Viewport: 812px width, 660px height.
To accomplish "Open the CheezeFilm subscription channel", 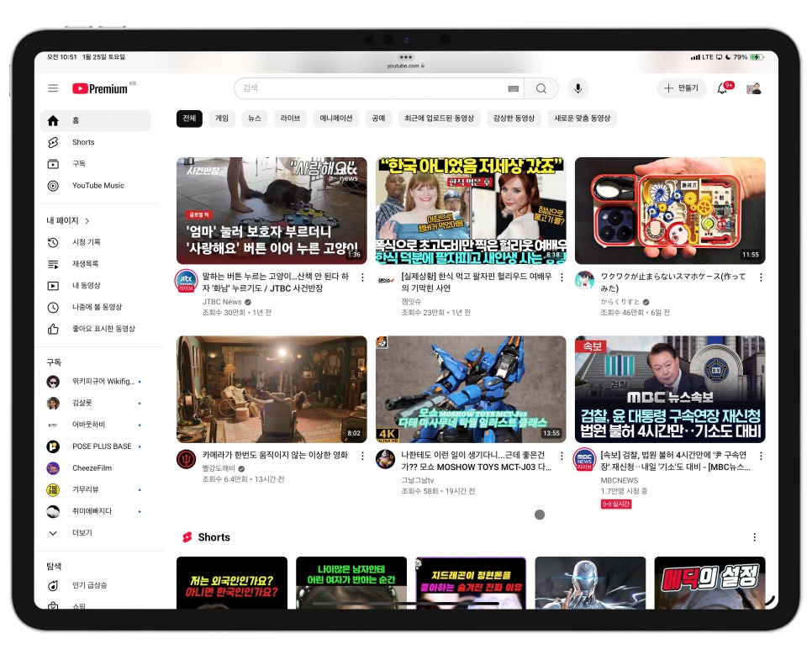I will pyautogui.click(x=95, y=468).
